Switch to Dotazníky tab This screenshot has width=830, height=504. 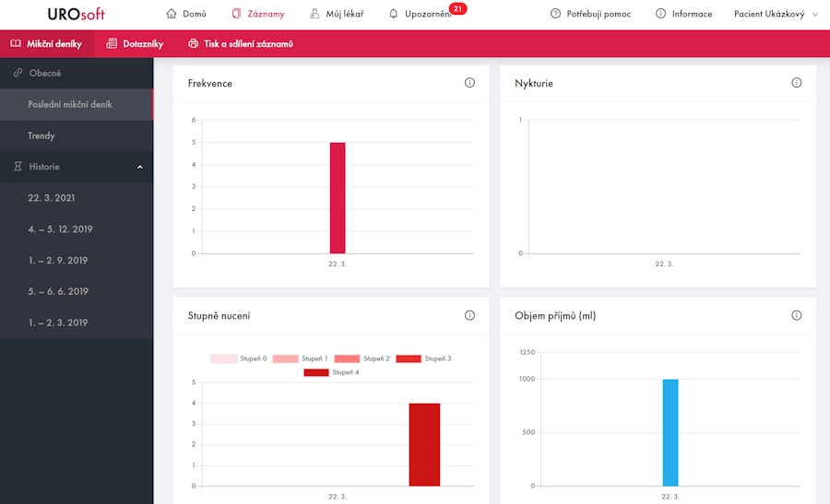[x=135, y=43]
